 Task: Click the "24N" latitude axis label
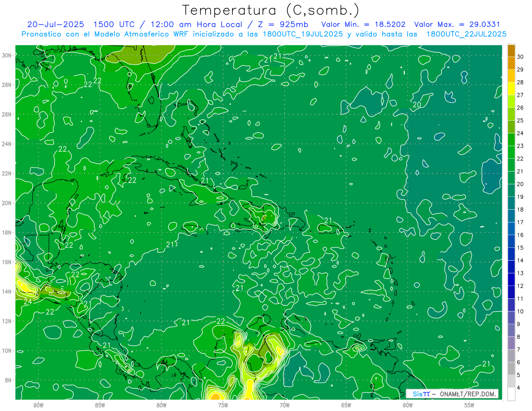click(7, 144)
